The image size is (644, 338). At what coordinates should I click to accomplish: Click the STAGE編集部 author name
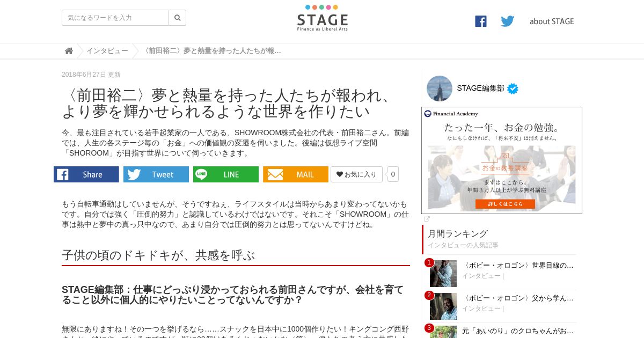(x=480, y=89)
